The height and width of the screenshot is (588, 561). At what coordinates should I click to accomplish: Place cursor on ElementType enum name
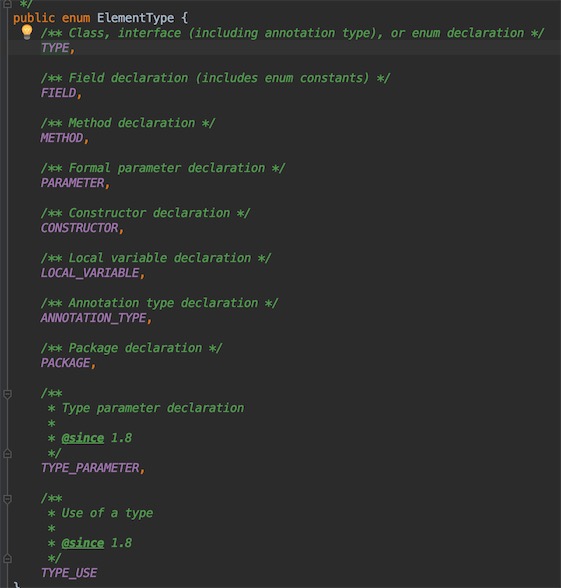pyautogui.click(x=135, y=18)
